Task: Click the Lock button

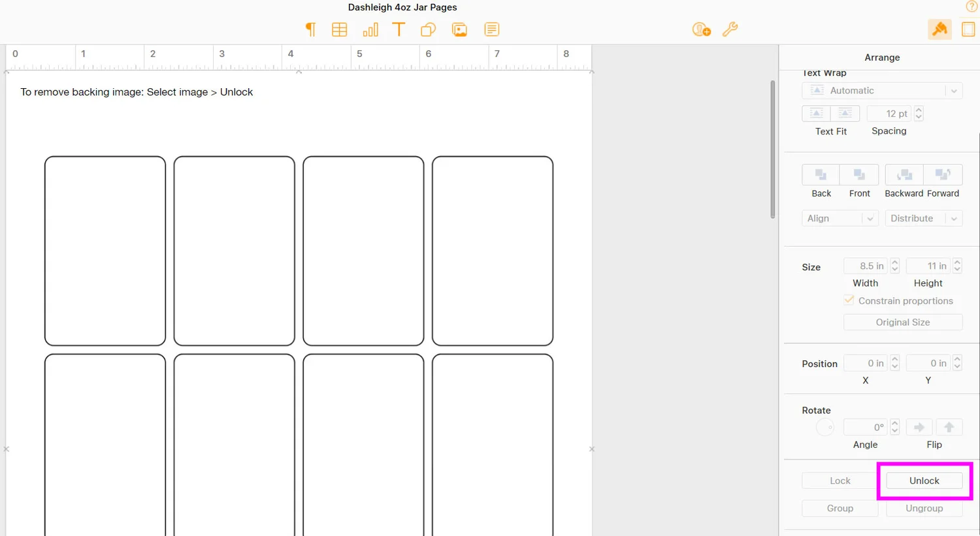Action: (840, 481)
